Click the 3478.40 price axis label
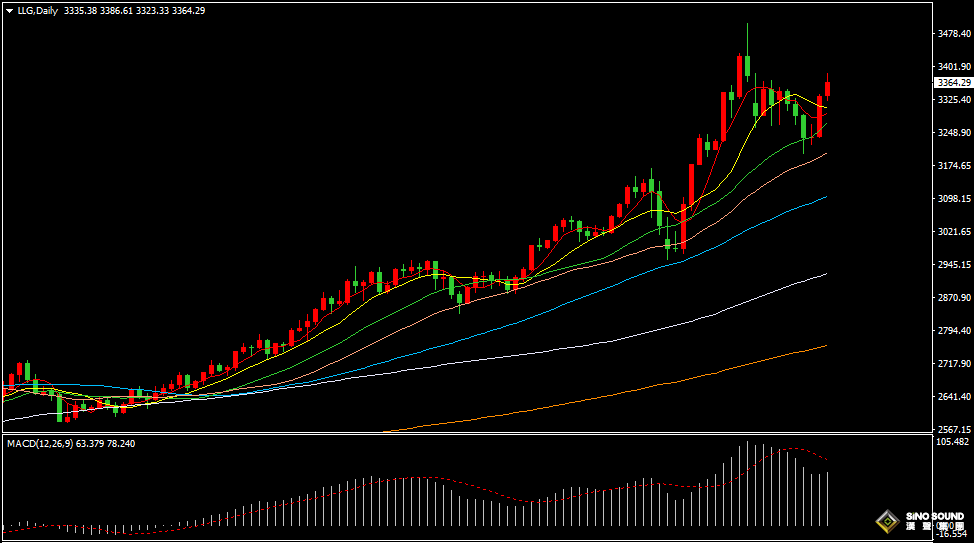 pos(953,34)
